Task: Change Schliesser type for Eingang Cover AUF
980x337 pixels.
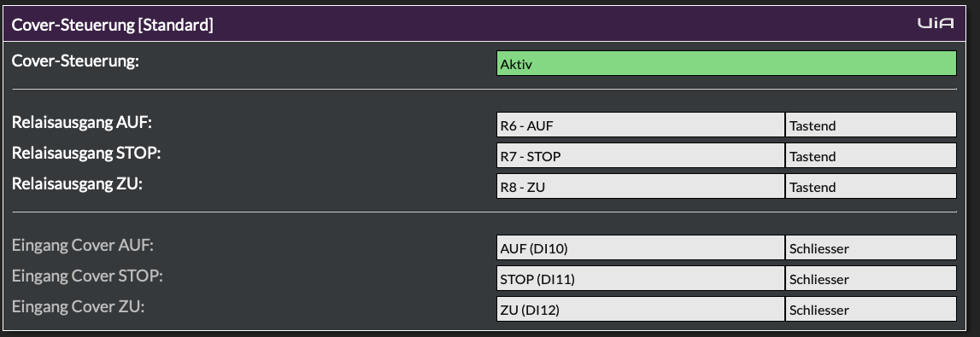Action: pyautogui.click(x=871, y=247)
